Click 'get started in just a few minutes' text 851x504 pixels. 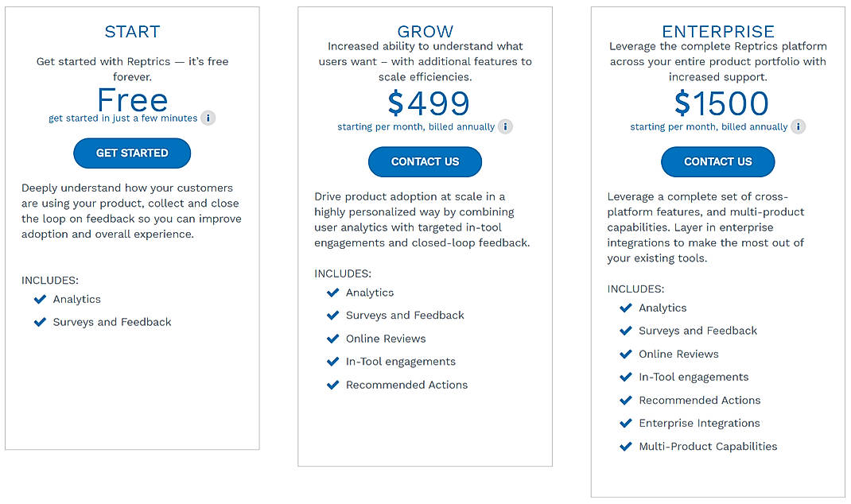[122, 118]
